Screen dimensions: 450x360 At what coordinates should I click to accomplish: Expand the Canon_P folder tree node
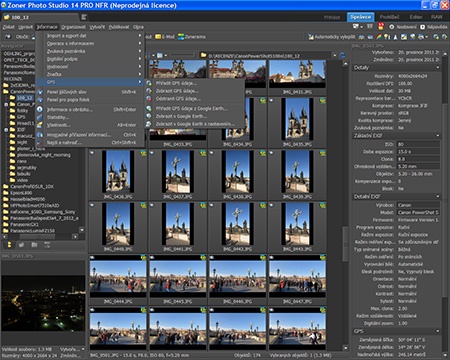pos(6,104)
